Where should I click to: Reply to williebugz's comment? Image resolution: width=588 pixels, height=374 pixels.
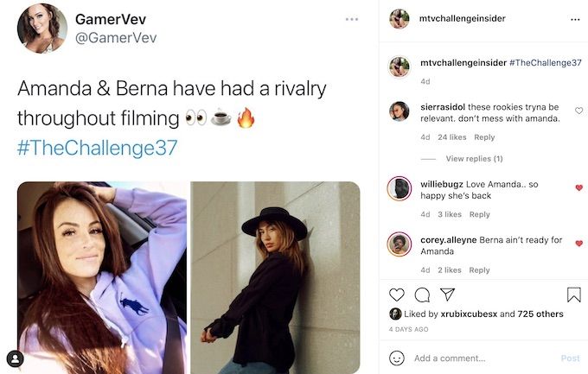[x=480, y=214]
